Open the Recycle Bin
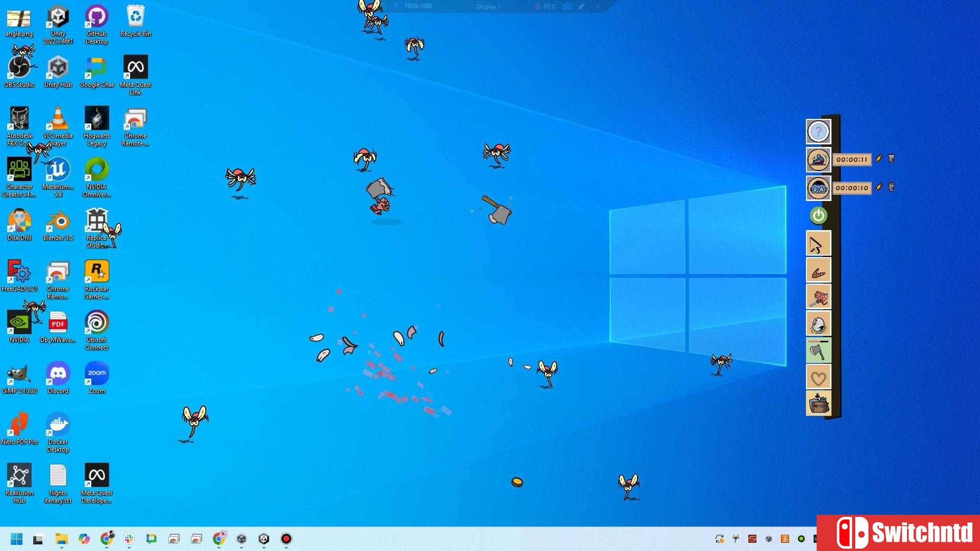 coord(135,20)
